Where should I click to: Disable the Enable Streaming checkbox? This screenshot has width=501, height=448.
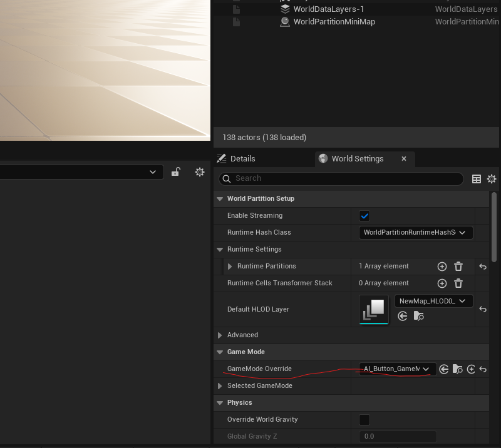364,216
